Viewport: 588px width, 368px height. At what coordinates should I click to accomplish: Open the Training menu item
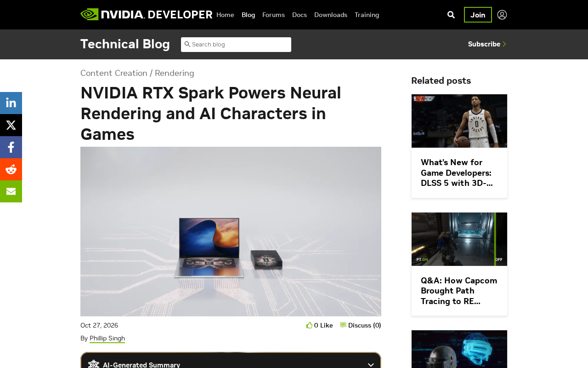click(x=367, y=15)
